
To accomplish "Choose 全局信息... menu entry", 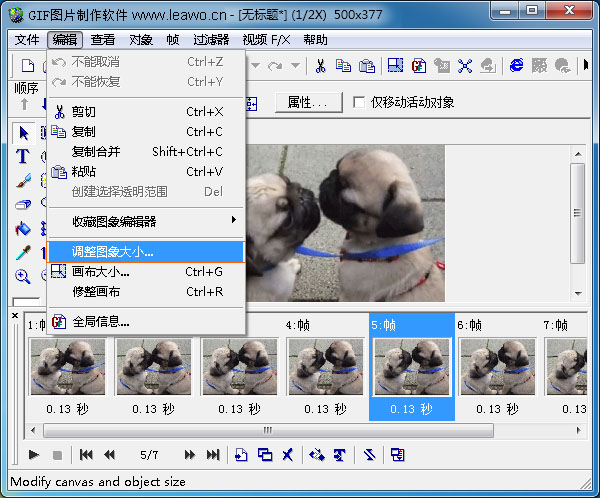I will [146, 322].
